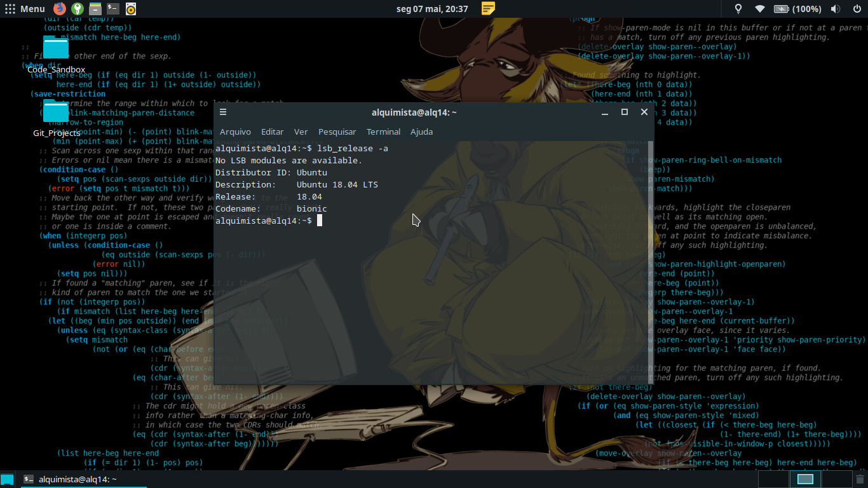Image resolution: width=868 pixels, height=488 pixels.
Task: Click the power button icon in the top bar
Action: point(857,9)
